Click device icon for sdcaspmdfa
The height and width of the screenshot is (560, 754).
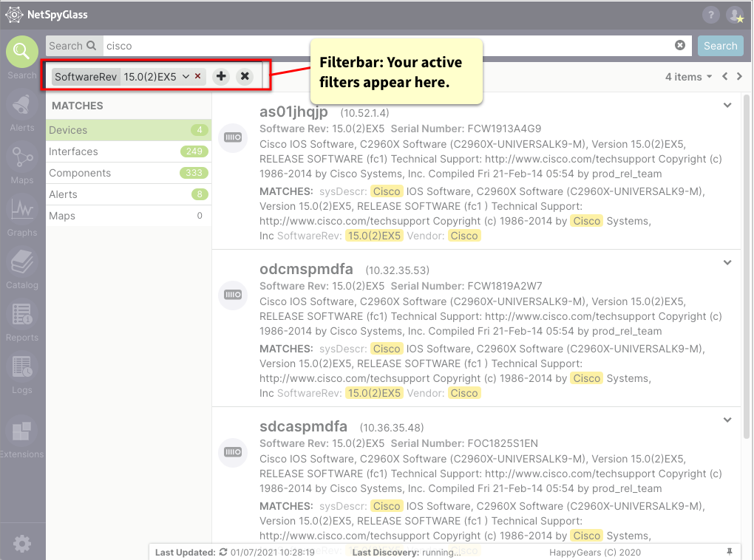coord(233,452)
